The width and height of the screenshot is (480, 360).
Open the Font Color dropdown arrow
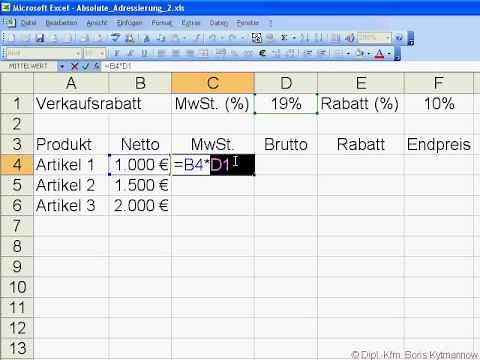tap(389, 53)
